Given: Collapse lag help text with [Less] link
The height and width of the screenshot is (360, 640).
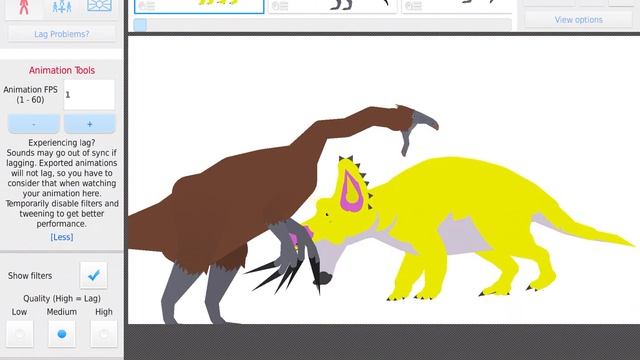Looking at the screenshot, I should point(62,237).
